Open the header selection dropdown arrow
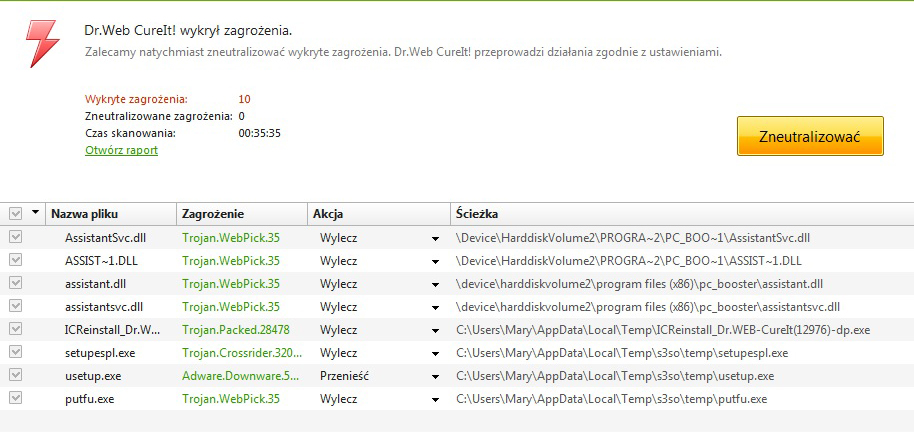The image size is (914, 432). point(36,213)
